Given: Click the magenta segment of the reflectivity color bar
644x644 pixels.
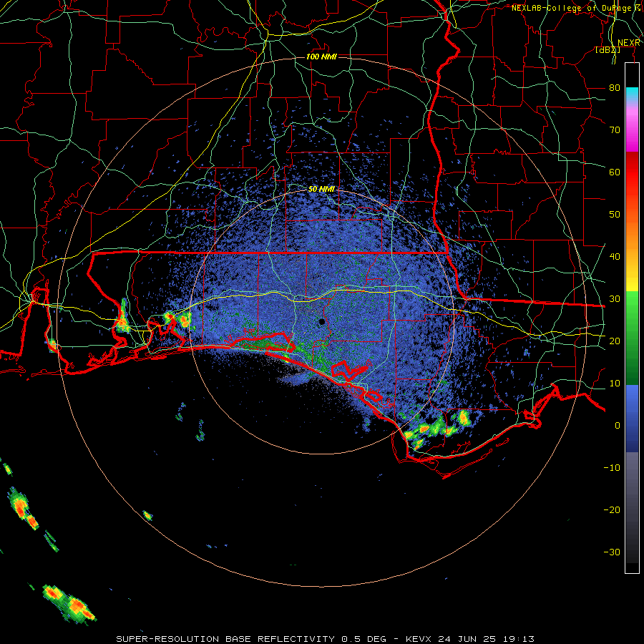Looking at the screenshot, I should pos(632,132).
